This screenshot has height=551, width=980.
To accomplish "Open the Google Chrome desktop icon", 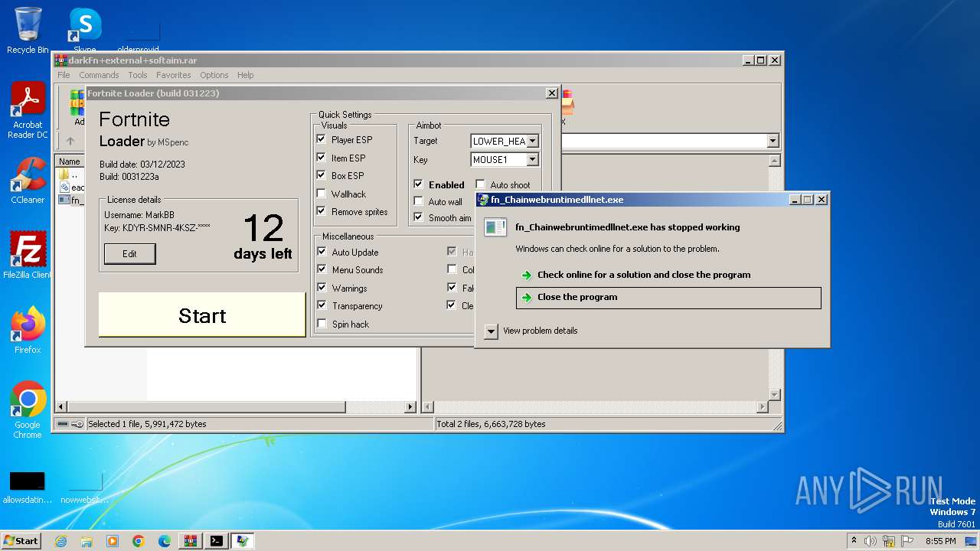I will point(28,410).
